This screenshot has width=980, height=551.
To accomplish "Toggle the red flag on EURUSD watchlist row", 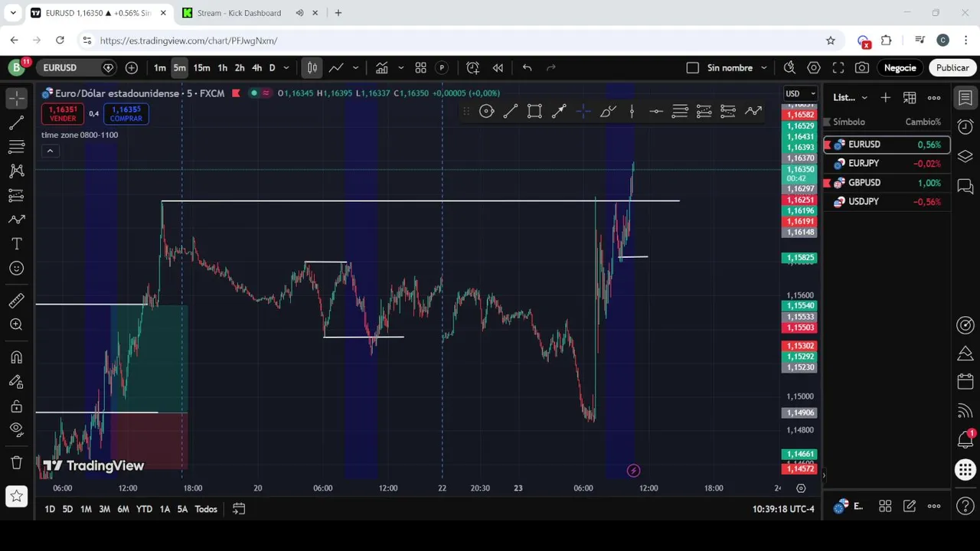I will [x=827, y=145].
